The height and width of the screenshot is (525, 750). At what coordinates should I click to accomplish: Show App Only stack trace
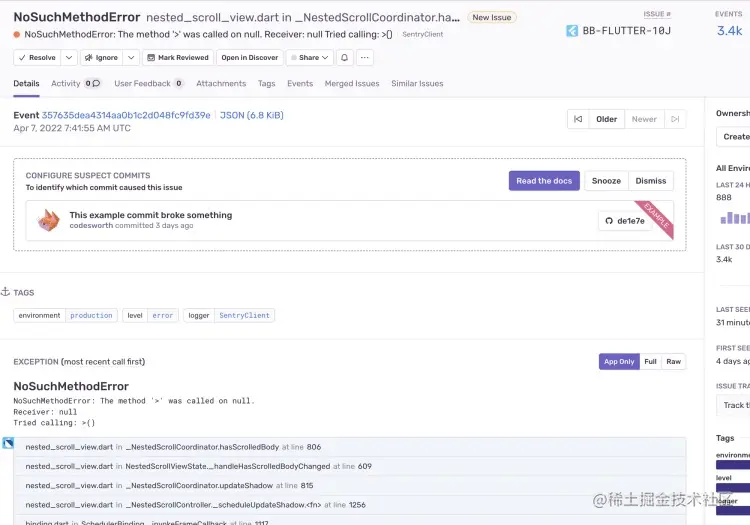pyautogui.click(x=619, y=361)
